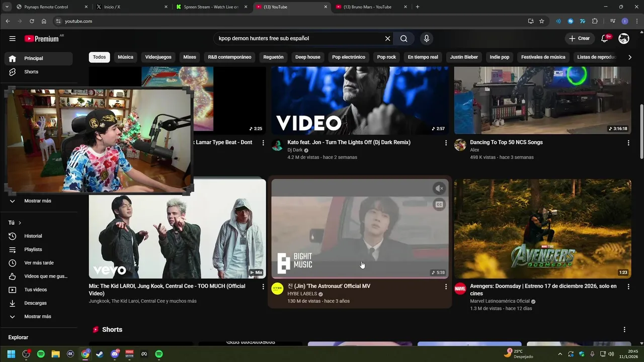Open options for Lamar Type Beat video

pos(263,143)
